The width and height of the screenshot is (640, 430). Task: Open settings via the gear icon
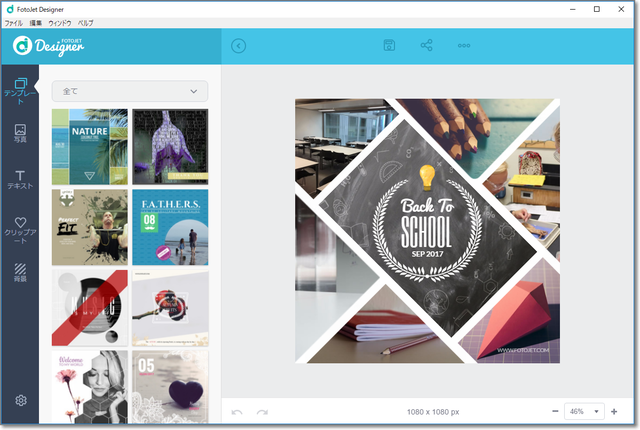[x=20, y=401]
